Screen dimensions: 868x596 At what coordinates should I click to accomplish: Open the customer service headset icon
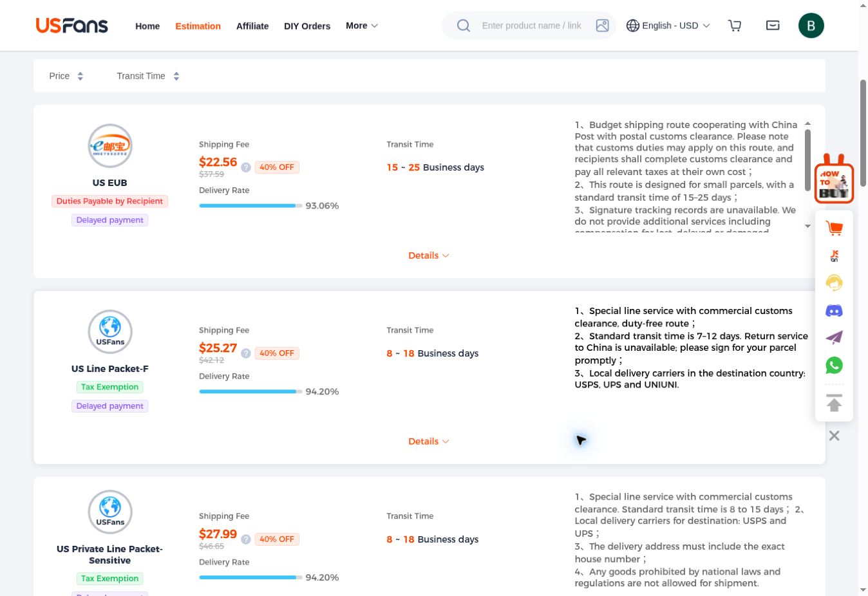click(835, 283)
